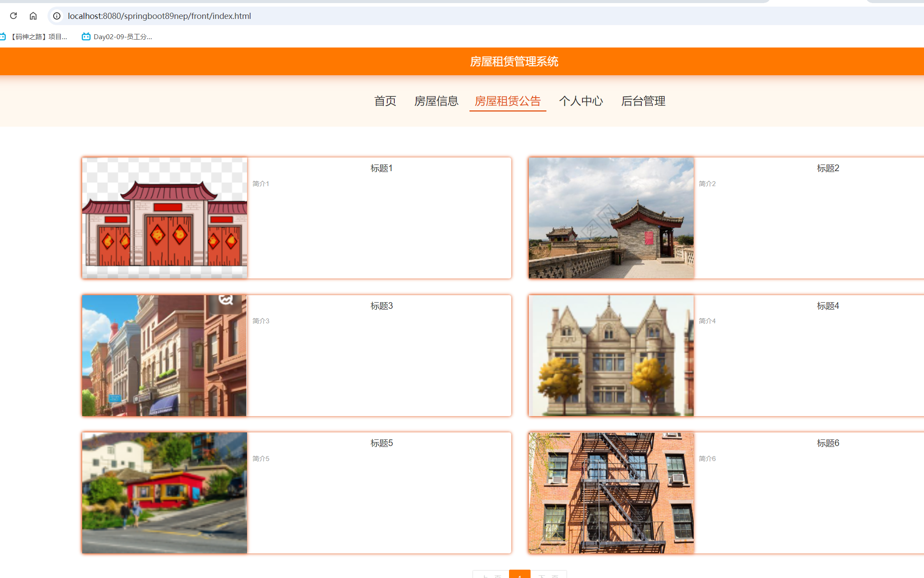Go to the 首页 nav tab
This screenshot has width=924, height=578.
coord(385,101)
